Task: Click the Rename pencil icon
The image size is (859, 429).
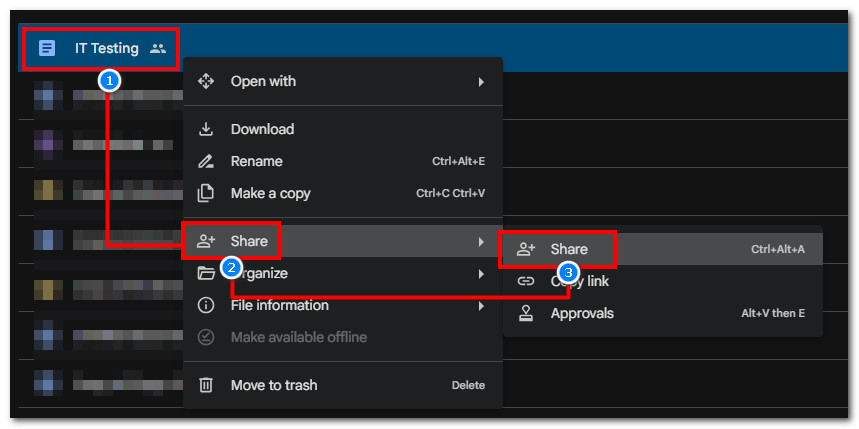Action: pos(205,162)
